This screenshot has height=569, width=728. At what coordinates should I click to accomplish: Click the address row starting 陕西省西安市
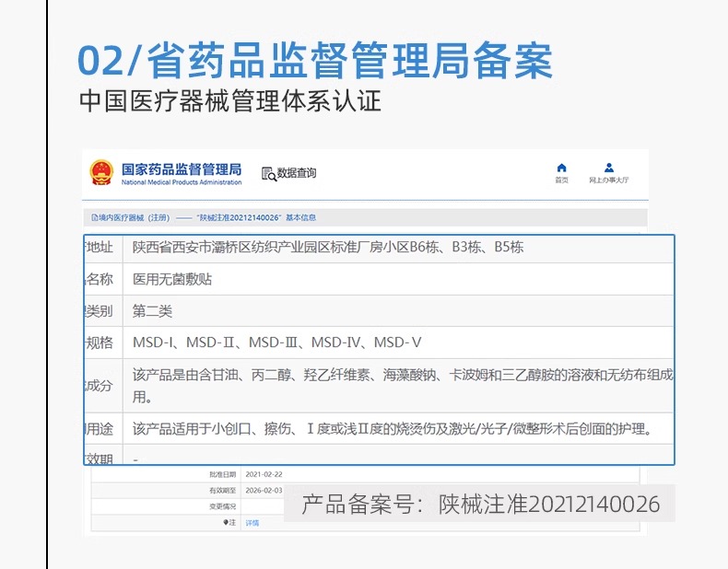328,248
